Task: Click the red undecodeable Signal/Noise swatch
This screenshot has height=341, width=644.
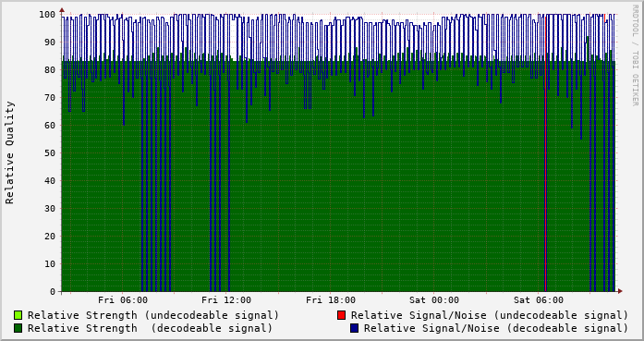Action: [341, 315]
